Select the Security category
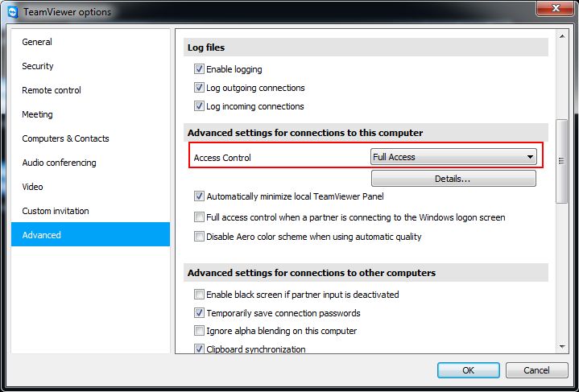 pos(38,66)
